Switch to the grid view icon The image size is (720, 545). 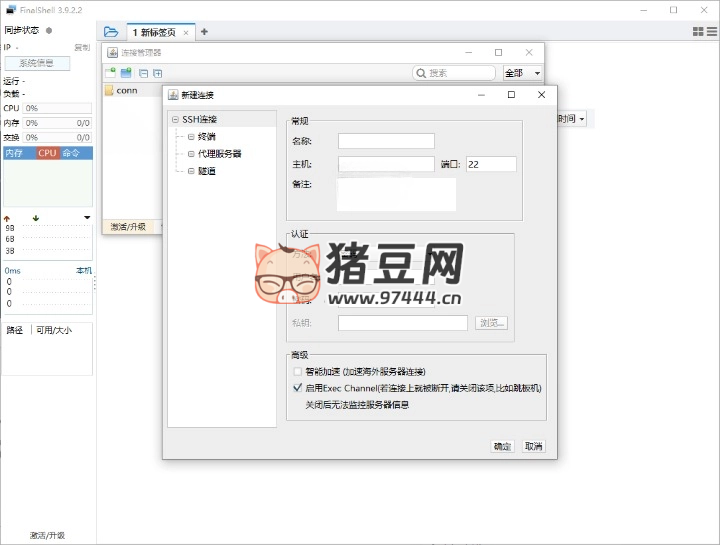pos(697,32)
